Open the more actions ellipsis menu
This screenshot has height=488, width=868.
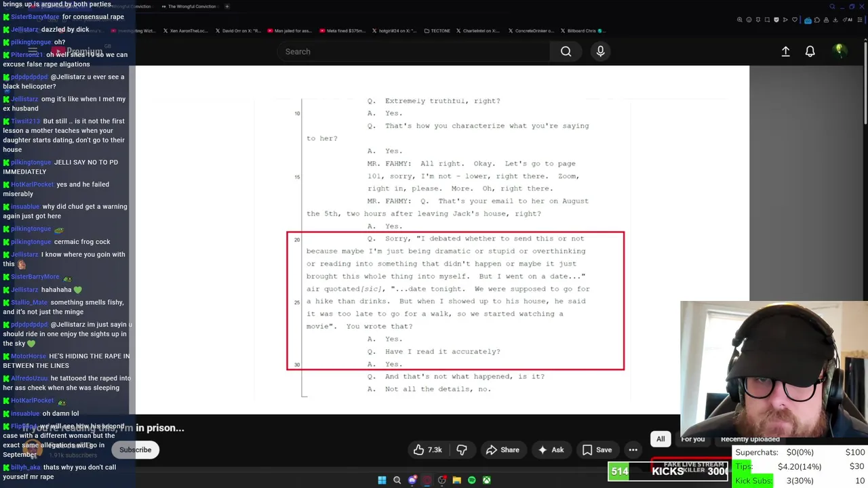[x=633, y=450]
